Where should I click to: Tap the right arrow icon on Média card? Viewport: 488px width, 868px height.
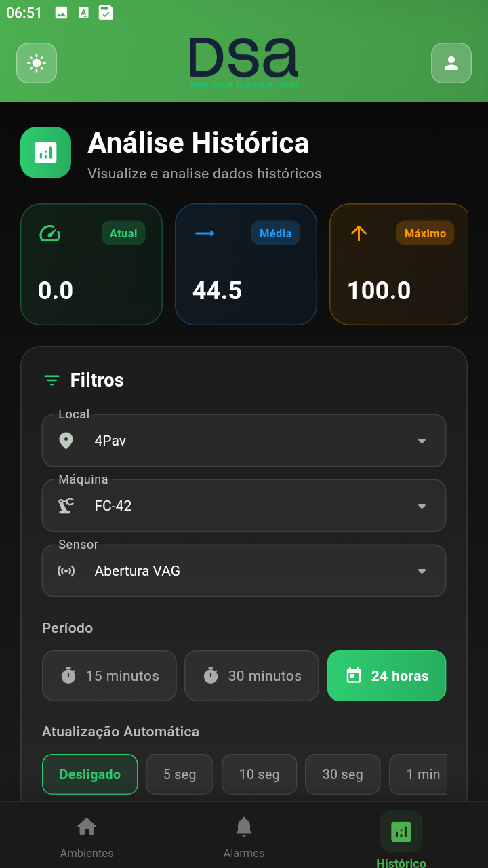pos(205,233)
